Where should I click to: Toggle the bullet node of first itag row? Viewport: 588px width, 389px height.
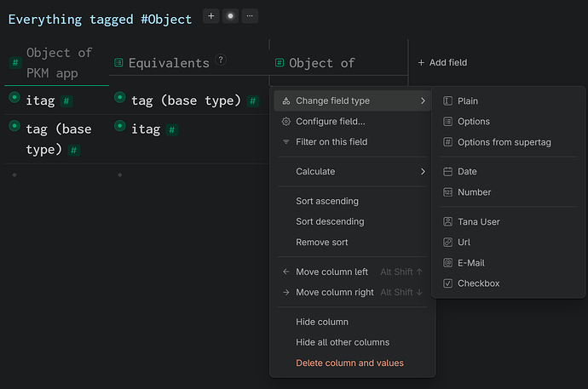click(x=14, y=99)
